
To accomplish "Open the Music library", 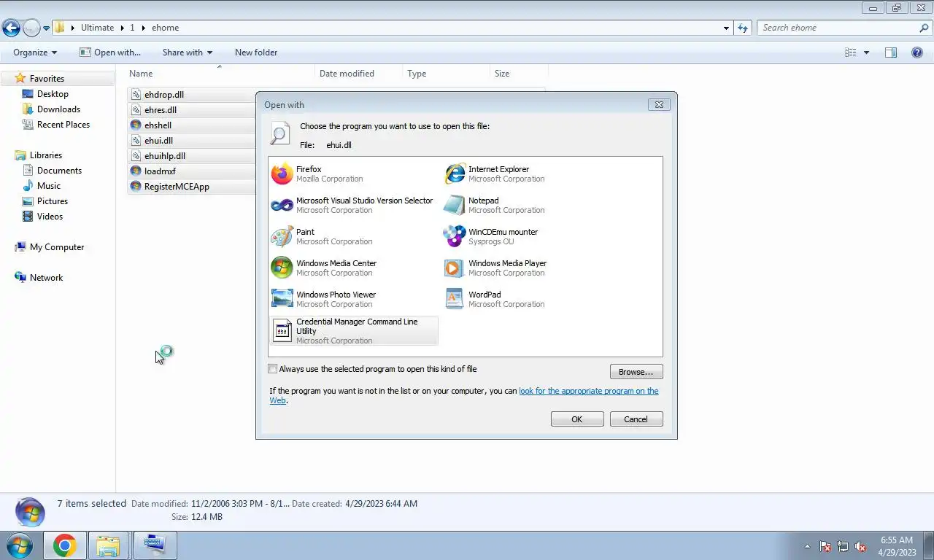I will [x=49, y=186].
